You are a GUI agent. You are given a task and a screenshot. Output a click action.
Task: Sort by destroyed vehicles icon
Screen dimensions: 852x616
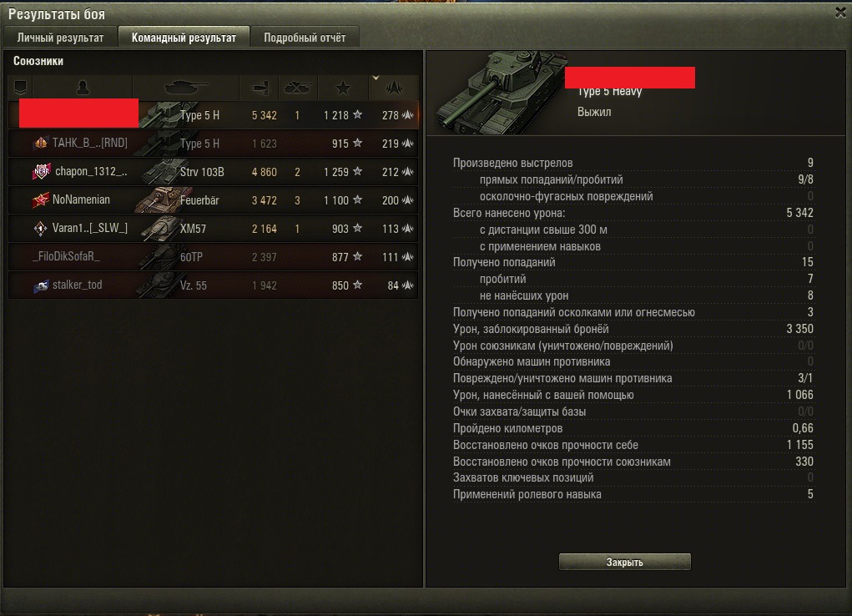[x=298, y=87]
